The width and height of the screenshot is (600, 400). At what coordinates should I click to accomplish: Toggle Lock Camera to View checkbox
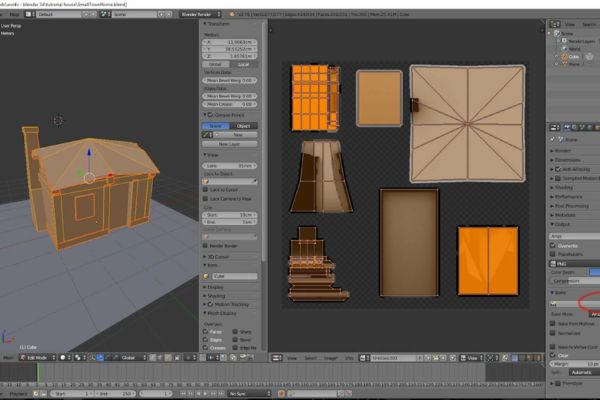[x=205, y=199]
